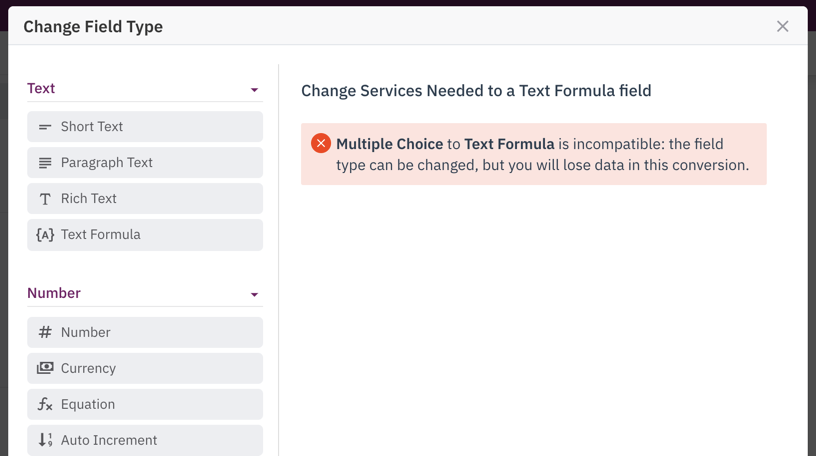Click the red error icon in the warning
The width and height of the screenshot is (816, 456).
[x=321, y=144]
